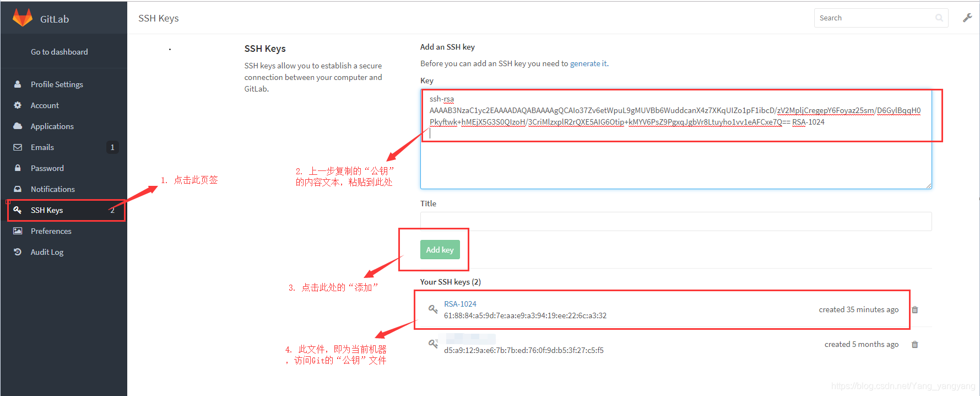980x396 pixels.
Task: Click the Audit Log history icon
Action: click(18, 252)
